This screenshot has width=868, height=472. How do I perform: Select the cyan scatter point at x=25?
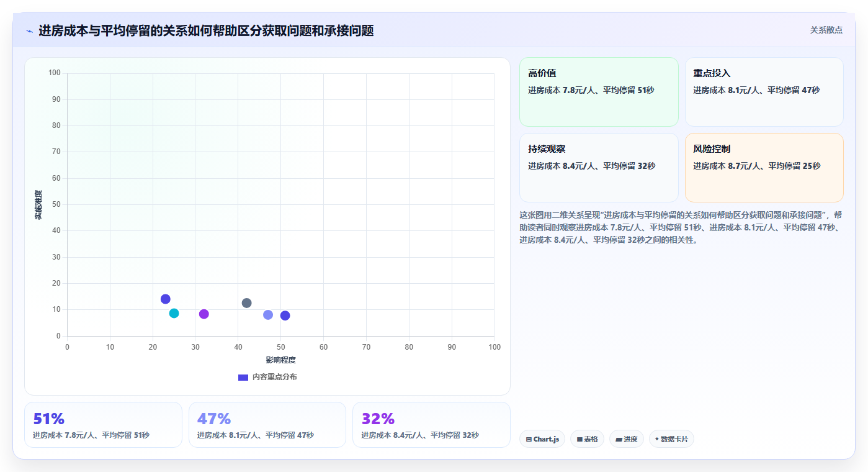174,313
